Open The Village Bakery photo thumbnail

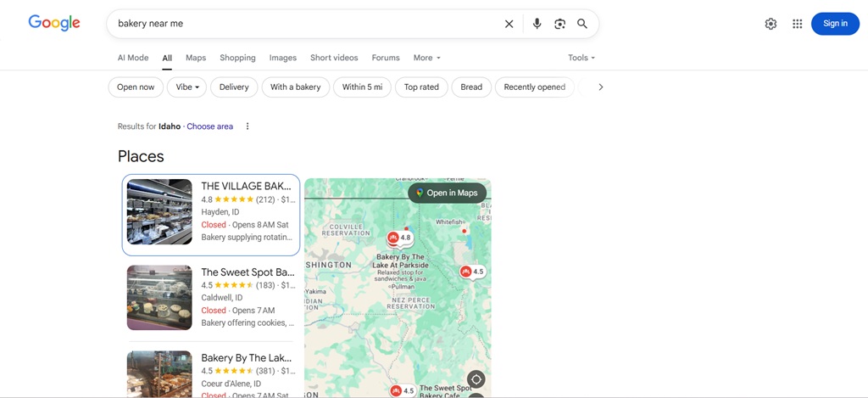click(159, 212)
